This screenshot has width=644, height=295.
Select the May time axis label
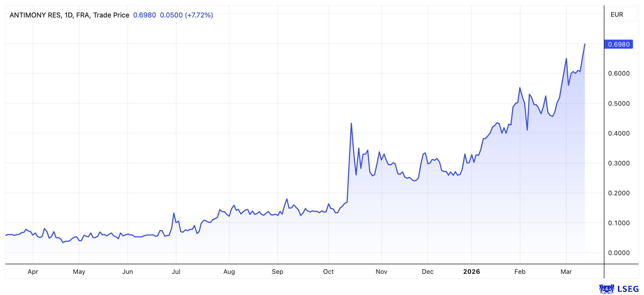79,272
